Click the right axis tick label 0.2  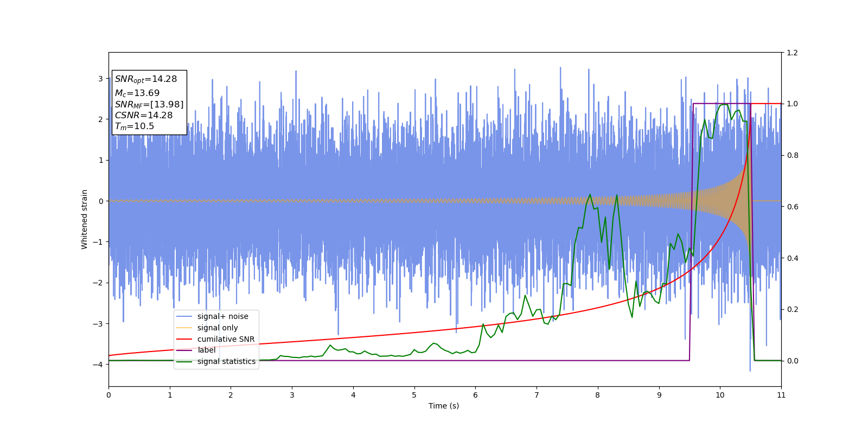(x=792, y=309)
